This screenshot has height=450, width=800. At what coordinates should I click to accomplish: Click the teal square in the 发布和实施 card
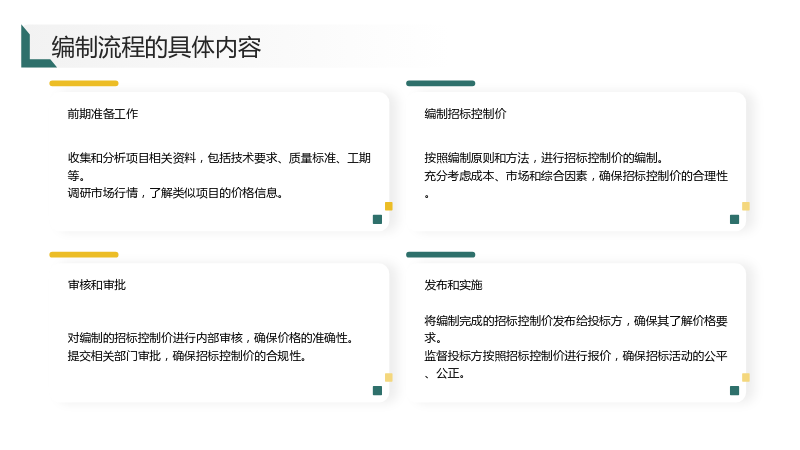[735, 390]
